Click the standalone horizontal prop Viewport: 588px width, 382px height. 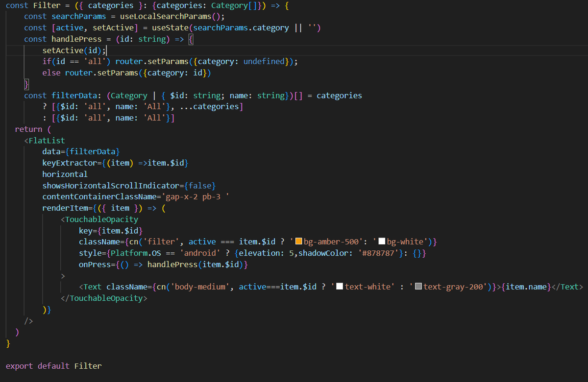(65, 174)
